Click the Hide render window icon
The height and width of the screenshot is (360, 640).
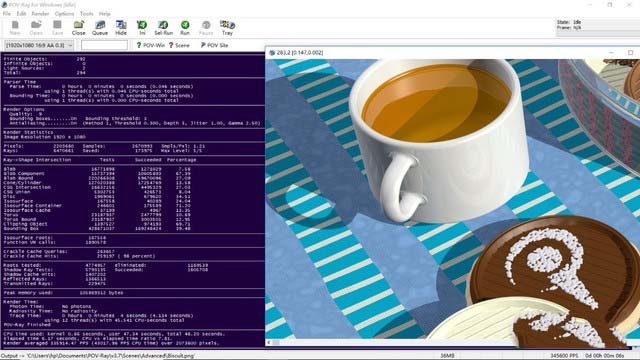(x=121, y=28)
